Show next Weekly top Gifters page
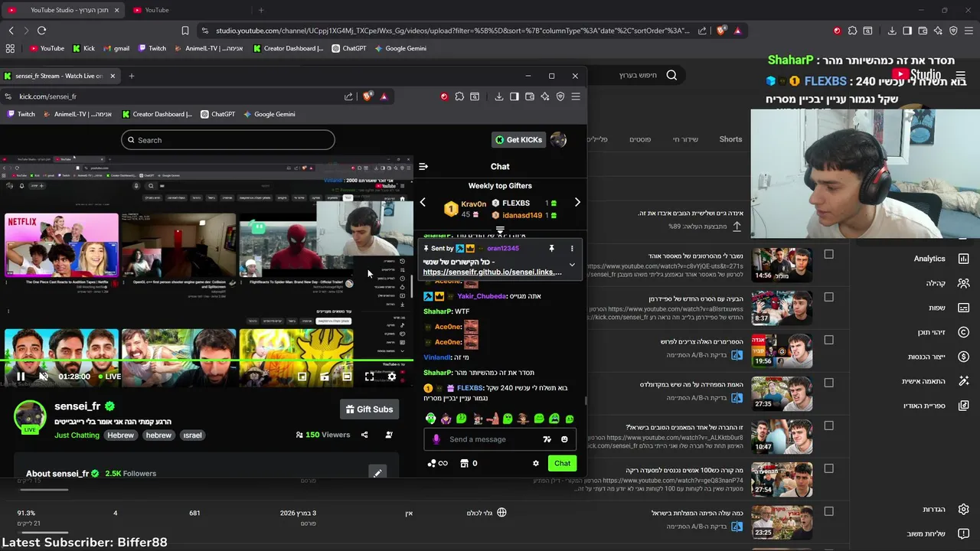The width and height of the screenshot is (980, 551). click(x=577, y=203)
